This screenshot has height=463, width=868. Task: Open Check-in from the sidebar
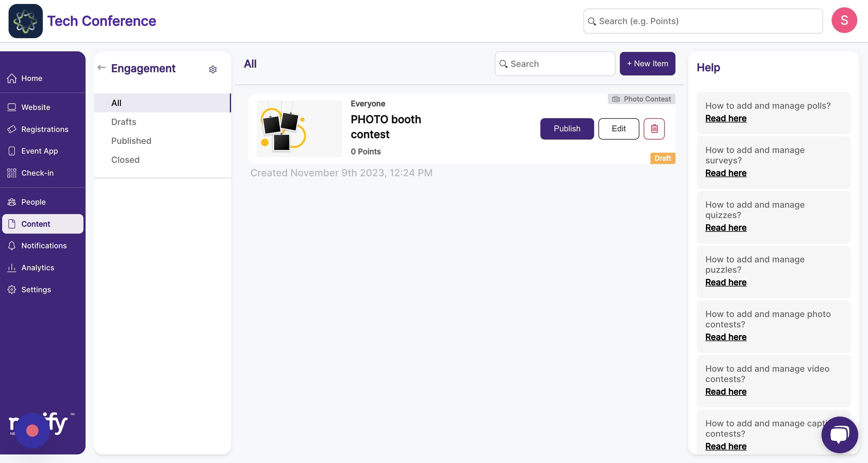click(37, 173)
